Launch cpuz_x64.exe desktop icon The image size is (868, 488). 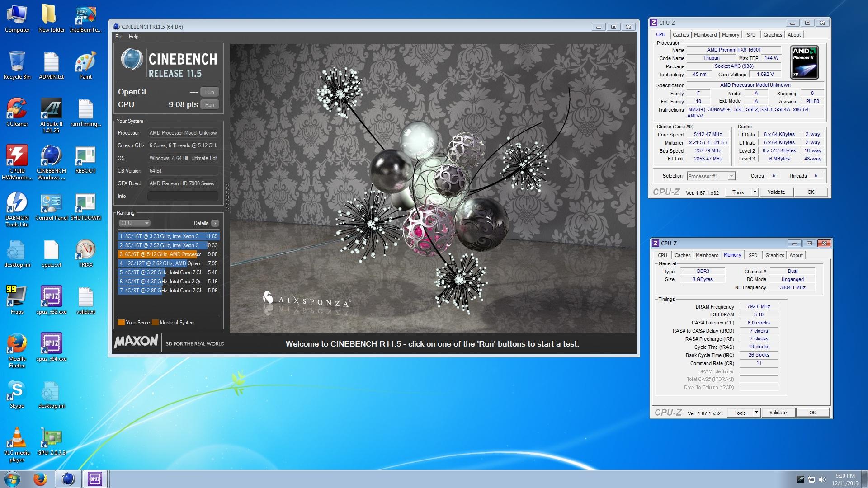pos(51,348)
